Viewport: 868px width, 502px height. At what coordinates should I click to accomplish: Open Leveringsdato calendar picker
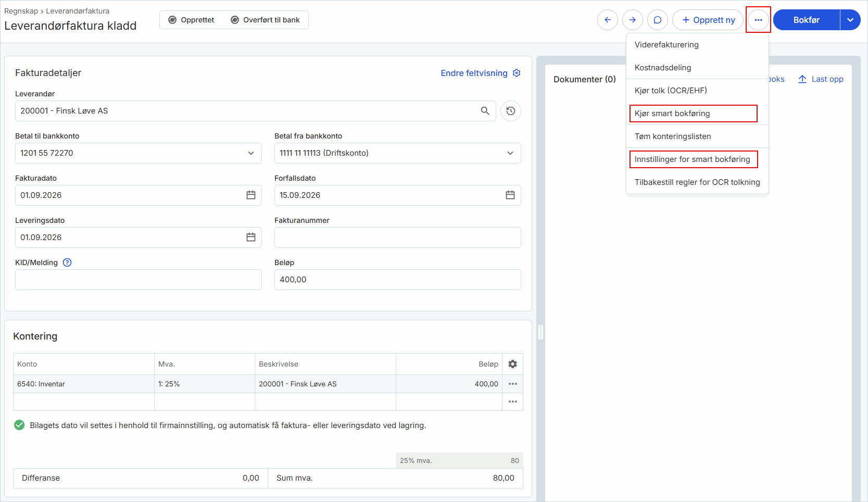(251, 237)
